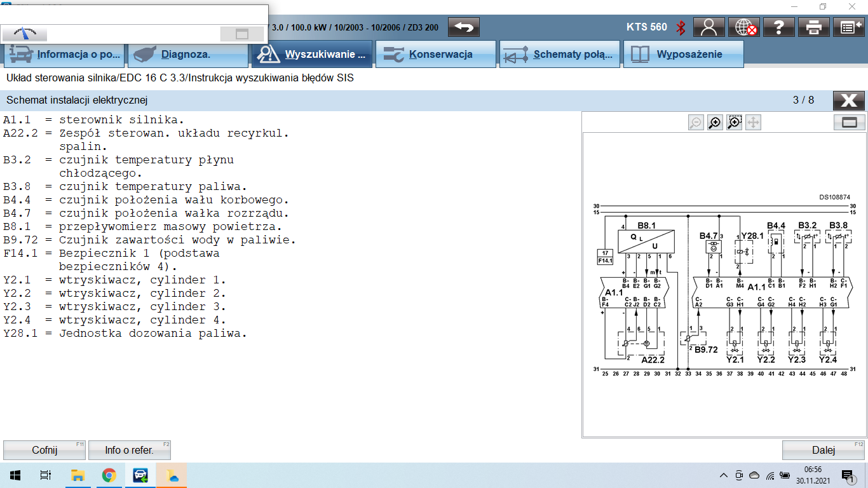Image resolution: width=868 pixels, height=488 pixels.
Task: Select legend line 'B4.4 = czujnik położenia wału korbowego.'
Action: click(146, 200)
